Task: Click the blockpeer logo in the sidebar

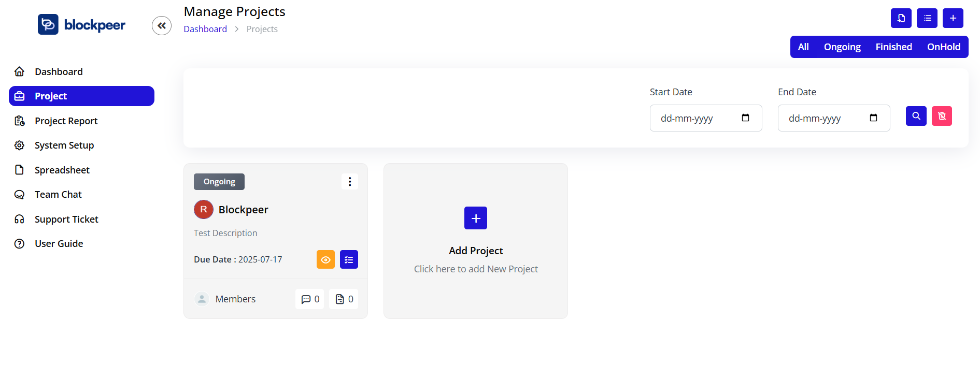Action: click(x=81, y=24)
